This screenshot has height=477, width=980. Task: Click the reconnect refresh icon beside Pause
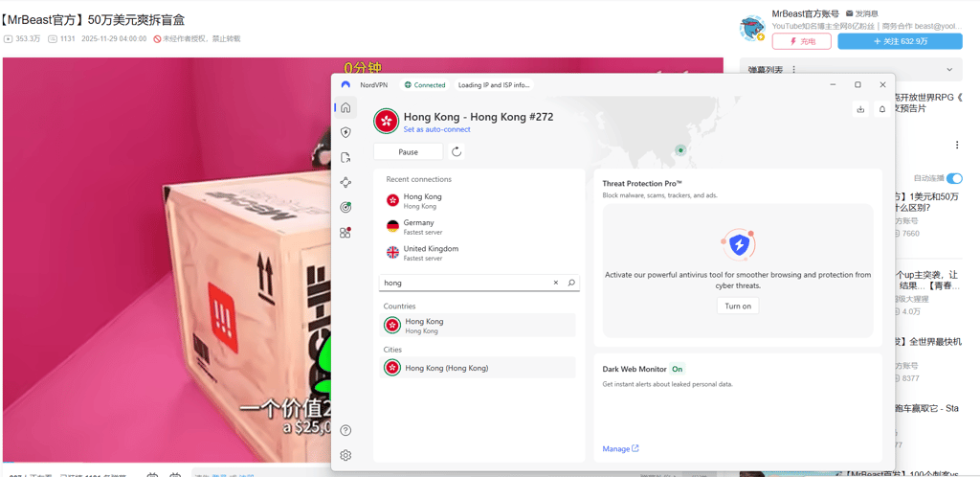tap(457, 152)
